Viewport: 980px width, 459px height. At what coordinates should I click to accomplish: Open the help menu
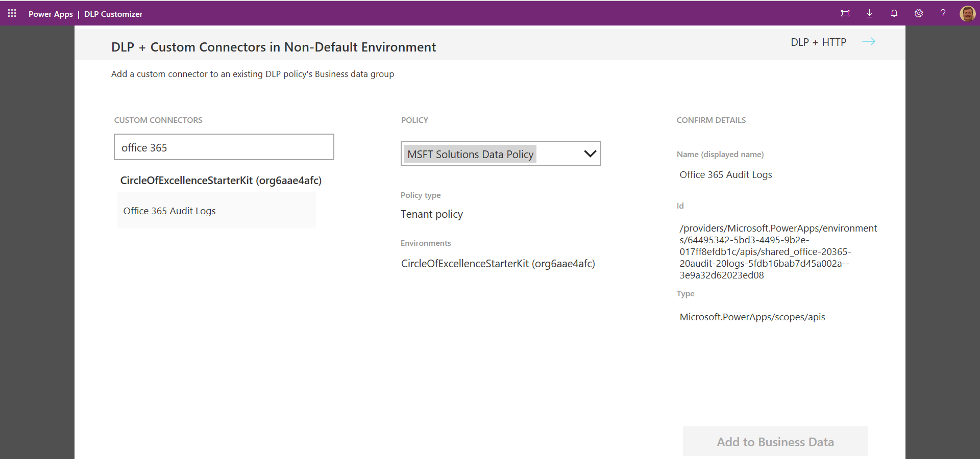point(943,13)
